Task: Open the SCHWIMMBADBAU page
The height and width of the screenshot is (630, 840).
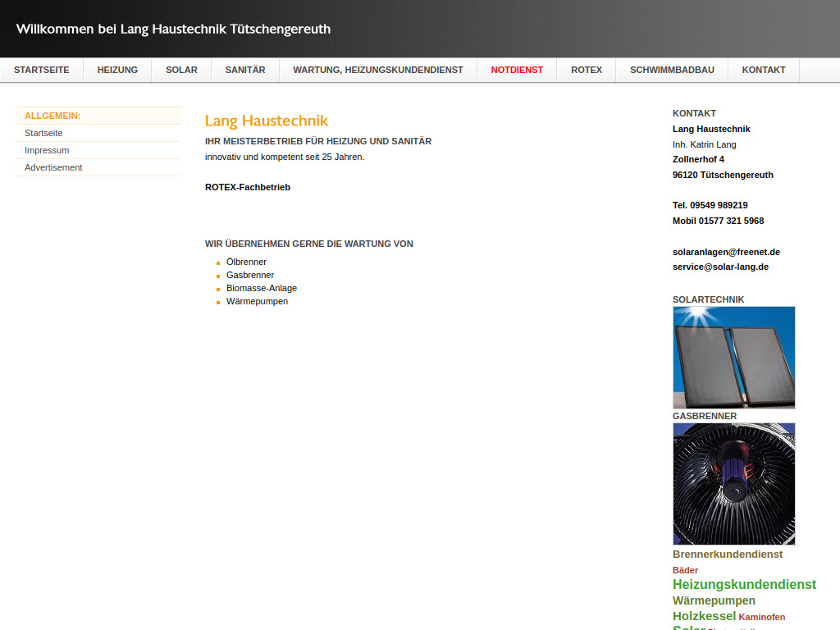Action: click(x=671, y=70)
